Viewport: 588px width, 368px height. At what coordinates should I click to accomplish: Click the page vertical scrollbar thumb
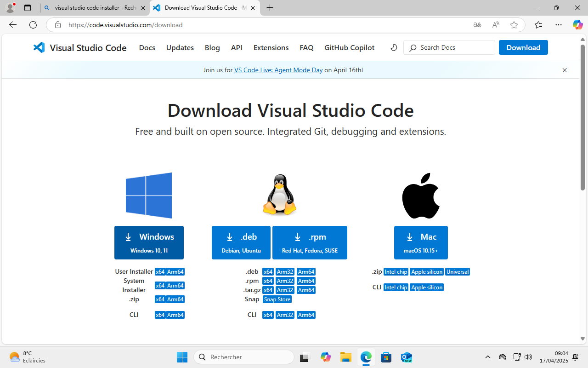click(x=582, y=117)
